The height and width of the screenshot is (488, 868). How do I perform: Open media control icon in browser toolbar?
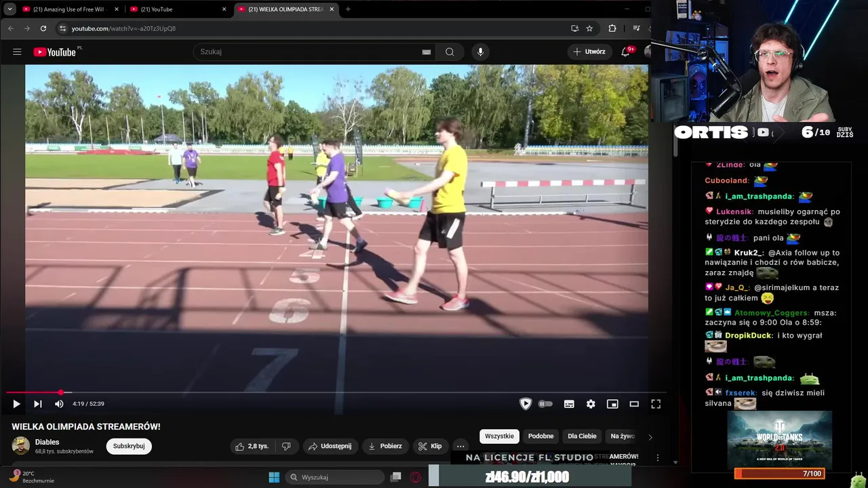click(636, 28)
